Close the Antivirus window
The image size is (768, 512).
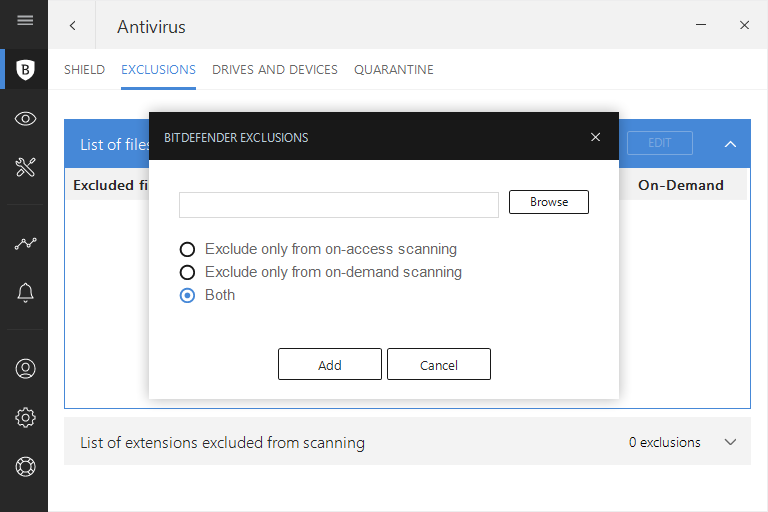pyautogui.click(x=744, y=25)
